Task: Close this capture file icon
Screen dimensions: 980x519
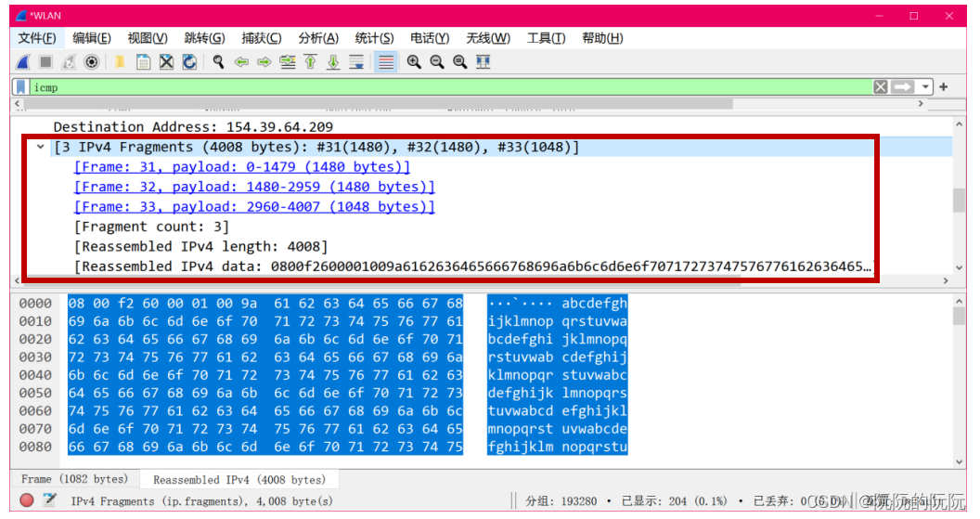Action: [166, 62]
